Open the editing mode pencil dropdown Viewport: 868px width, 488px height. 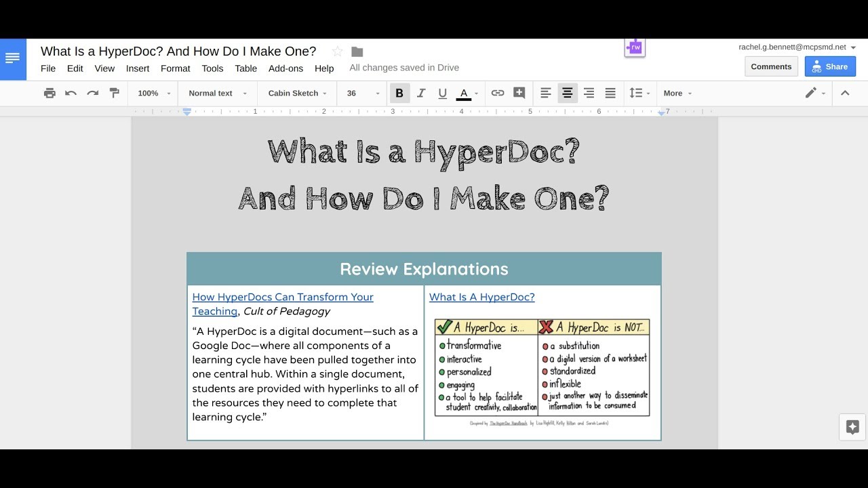(815, 94)
